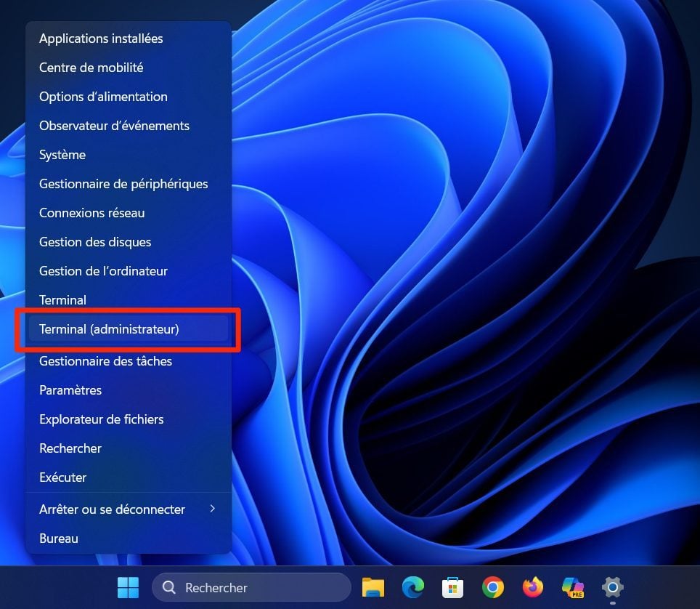Launch Terminal (non-admin) entry

129,300
